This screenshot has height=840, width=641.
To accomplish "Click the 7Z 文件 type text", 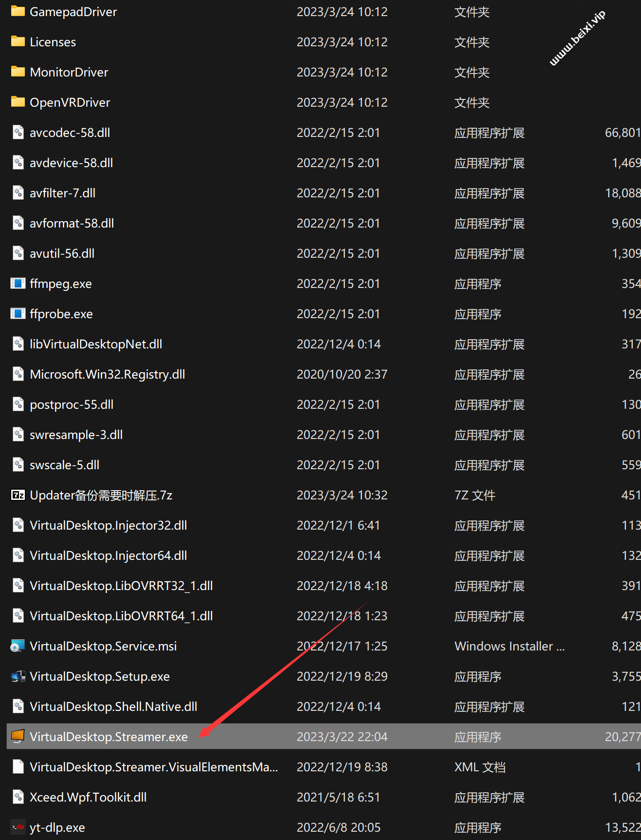I will pyautogui.click(x=475, y=495).
